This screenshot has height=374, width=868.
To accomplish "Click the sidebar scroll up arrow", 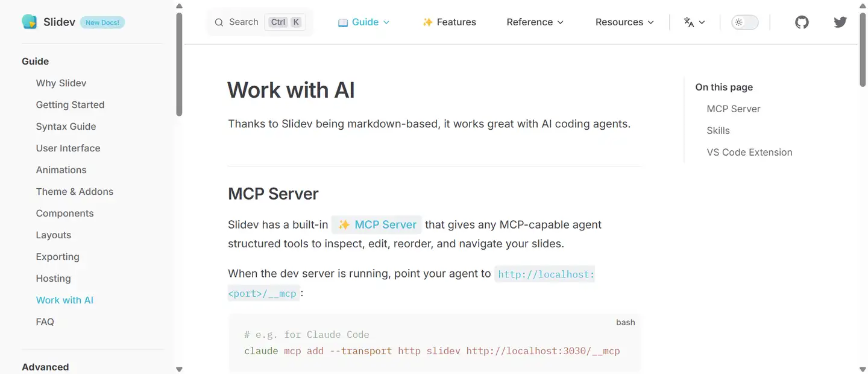I will (179, 5).
